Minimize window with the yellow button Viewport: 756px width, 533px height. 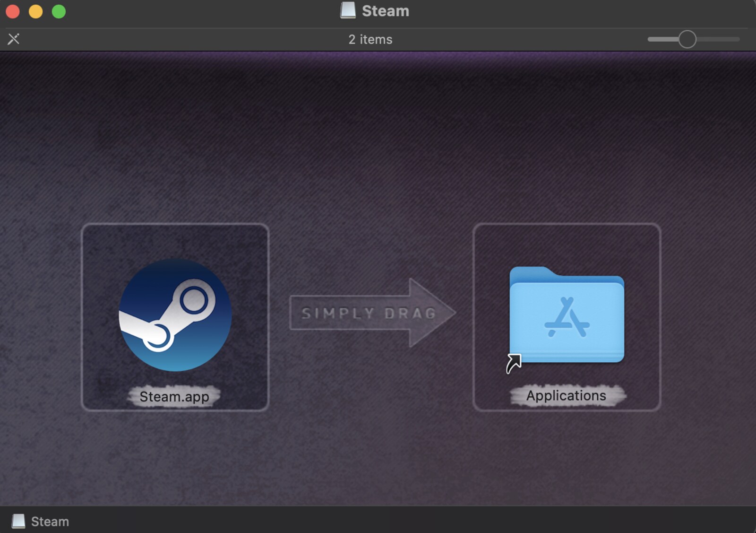click(36, 11)
